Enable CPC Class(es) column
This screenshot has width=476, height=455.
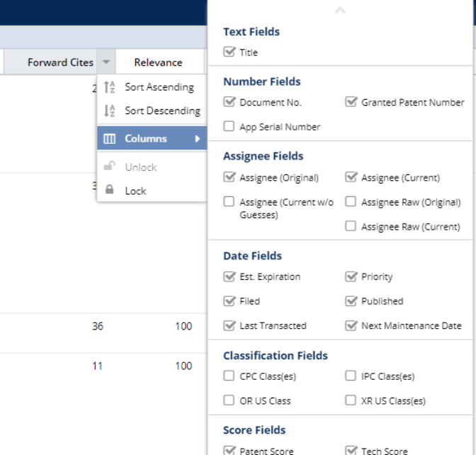229,376
